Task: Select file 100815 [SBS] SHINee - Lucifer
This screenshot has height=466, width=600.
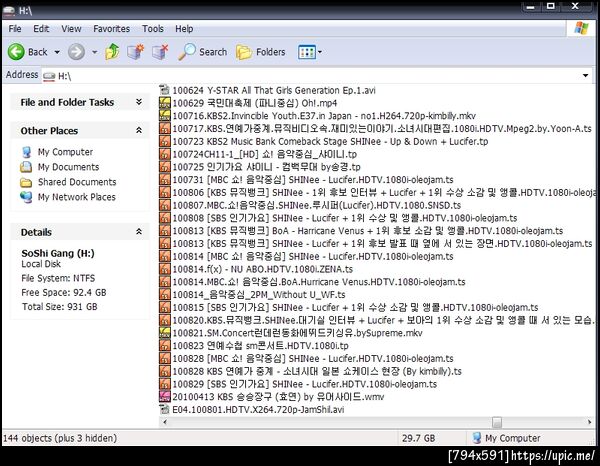Action: coord(355,307)
